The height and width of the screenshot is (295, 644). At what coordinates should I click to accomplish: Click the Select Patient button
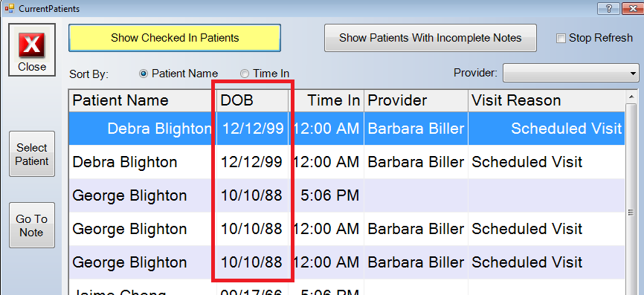click(x=32, y=154)
